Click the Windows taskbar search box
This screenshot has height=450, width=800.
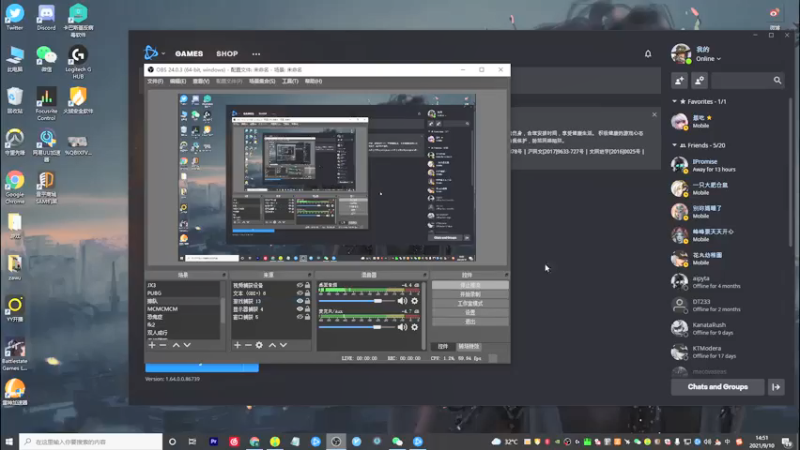(x=91, y=441)
